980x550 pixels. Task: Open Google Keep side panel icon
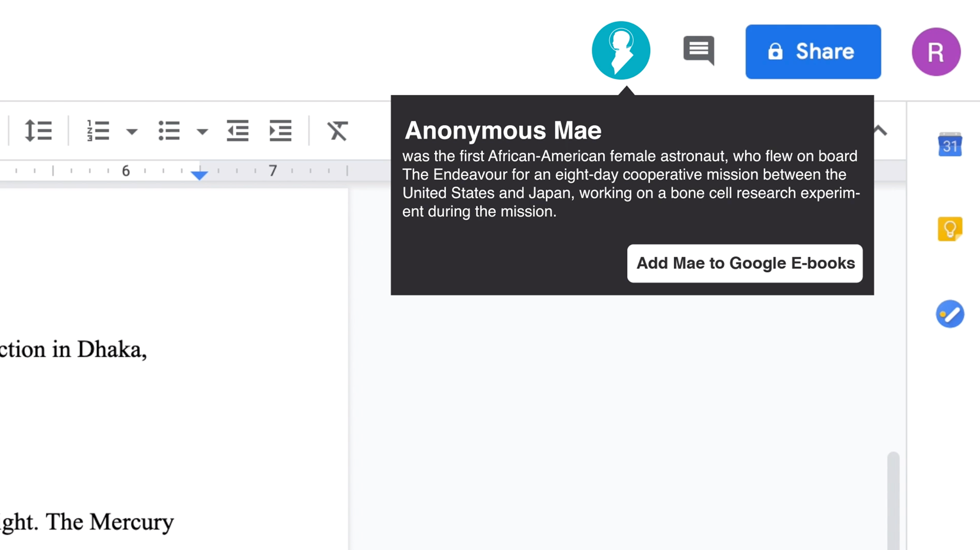(950, 229)
